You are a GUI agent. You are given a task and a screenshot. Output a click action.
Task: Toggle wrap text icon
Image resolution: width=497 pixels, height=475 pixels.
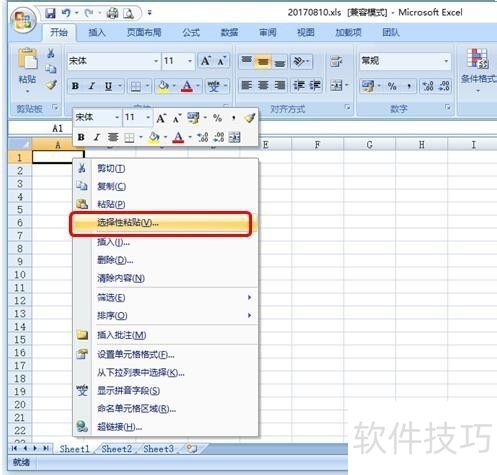coord(336,62)
